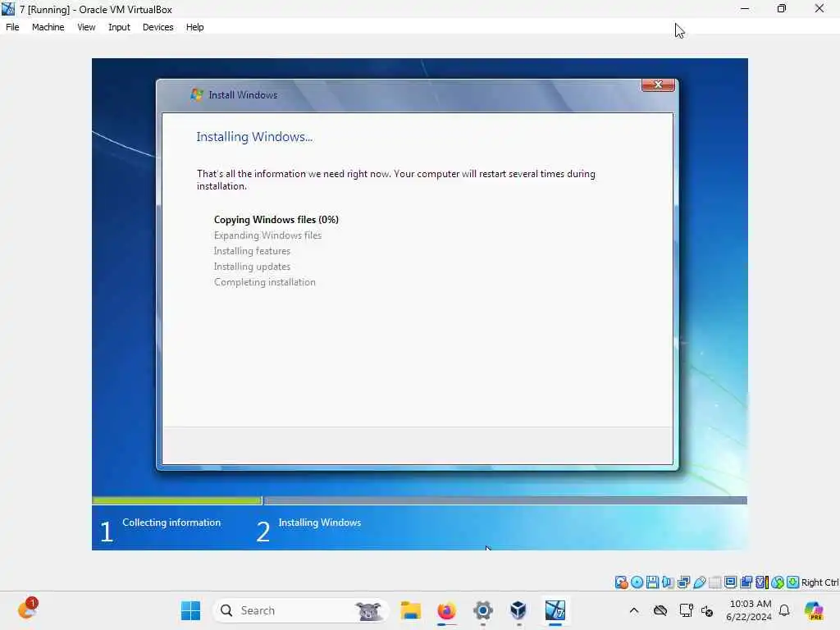Viewport: 840px width, 630px height.
Task: Show hidden system tray icons
Action: (x=634, y=610)
